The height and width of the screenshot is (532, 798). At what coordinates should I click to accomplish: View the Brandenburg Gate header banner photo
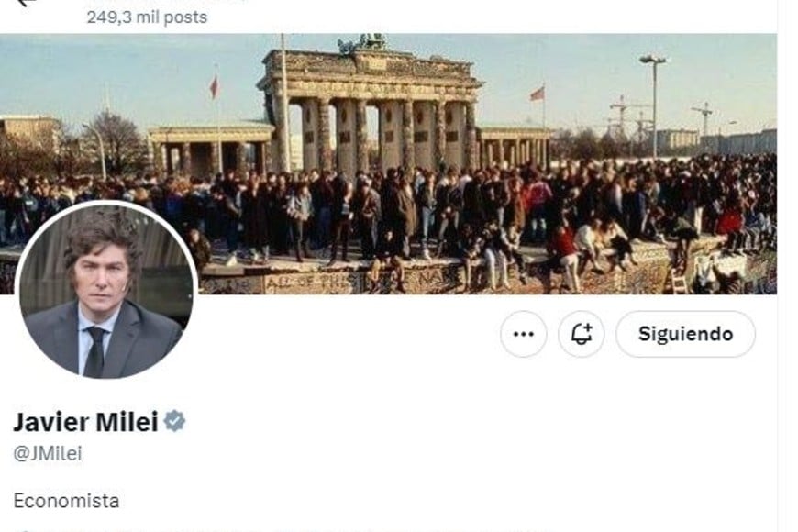click(x=388, y=164)
